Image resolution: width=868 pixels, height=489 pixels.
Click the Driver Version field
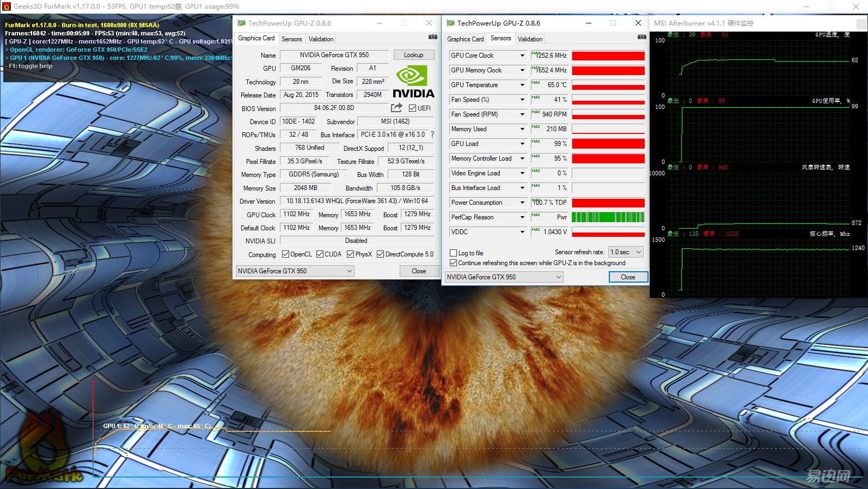357,201
